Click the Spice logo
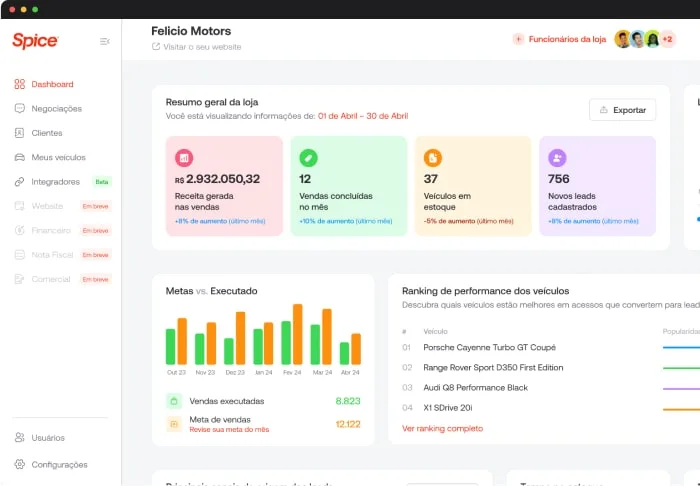This screenshot has width=700, height=486. point(35,41)
